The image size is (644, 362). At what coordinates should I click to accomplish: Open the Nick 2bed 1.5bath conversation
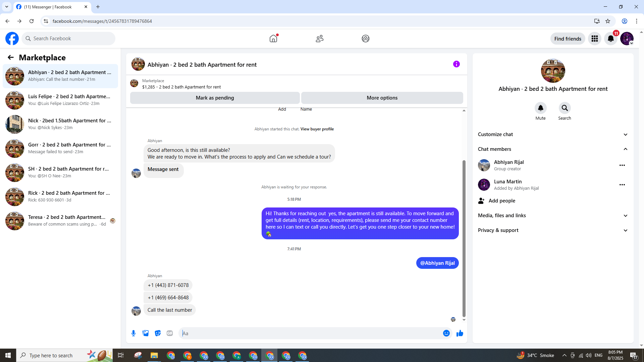pyautogui.click(x=60, y=124)
